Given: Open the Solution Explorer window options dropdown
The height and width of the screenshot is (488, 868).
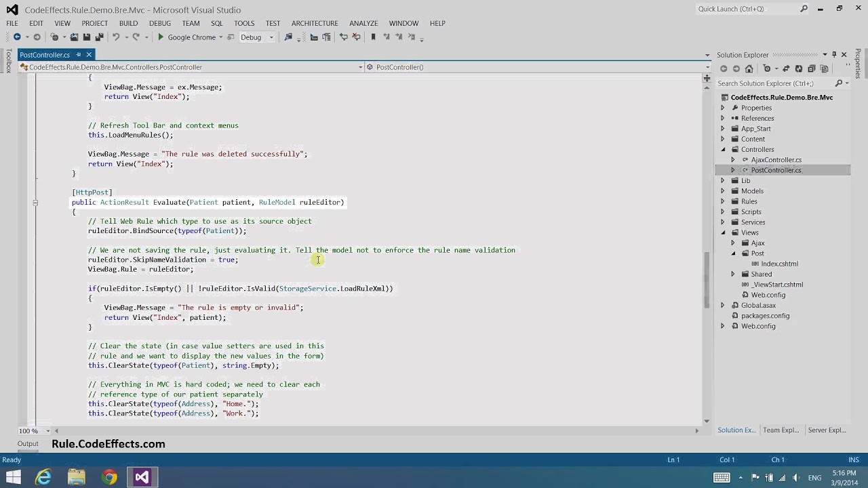Looking at the screenshot, I should (x=825, y=55).
